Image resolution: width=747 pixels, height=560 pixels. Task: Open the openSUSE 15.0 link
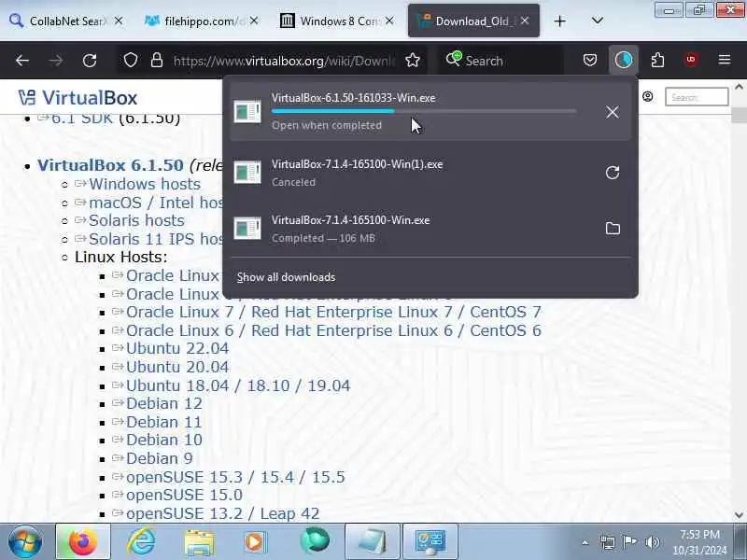184,496
